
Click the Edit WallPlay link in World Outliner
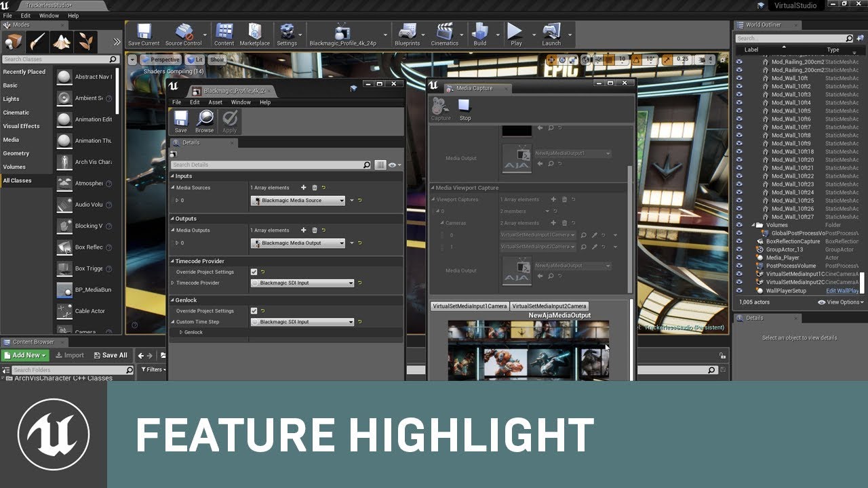[842, 291]
